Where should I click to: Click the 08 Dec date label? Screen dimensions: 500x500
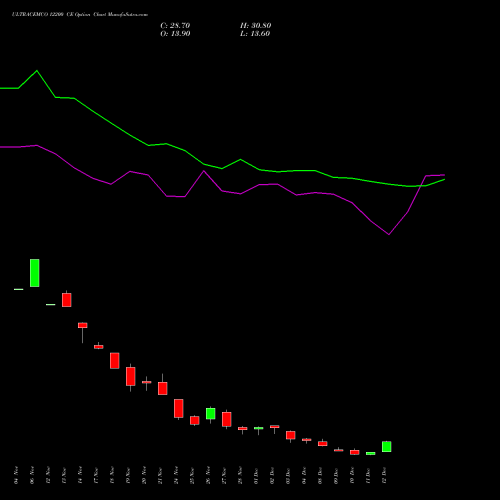[x=320, y=475]
